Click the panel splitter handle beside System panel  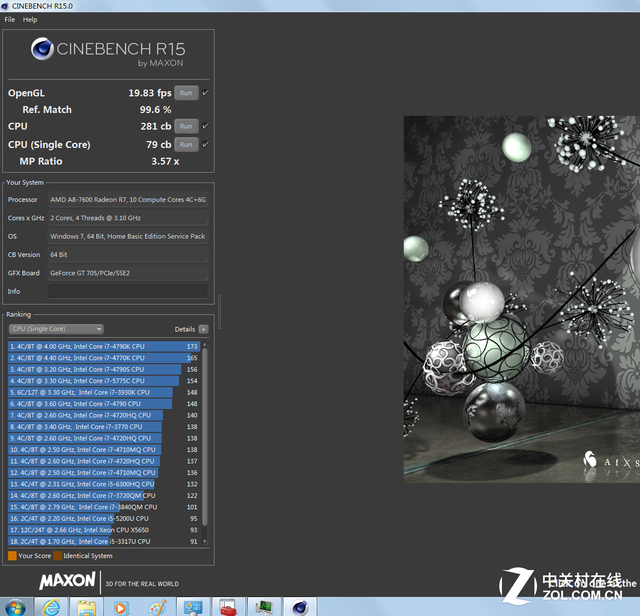pos(220,311)
